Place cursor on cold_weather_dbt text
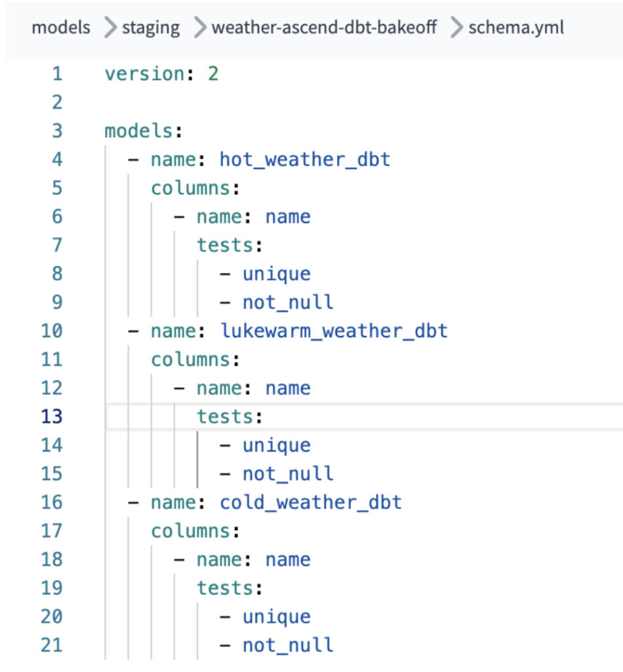 (311, 502)
